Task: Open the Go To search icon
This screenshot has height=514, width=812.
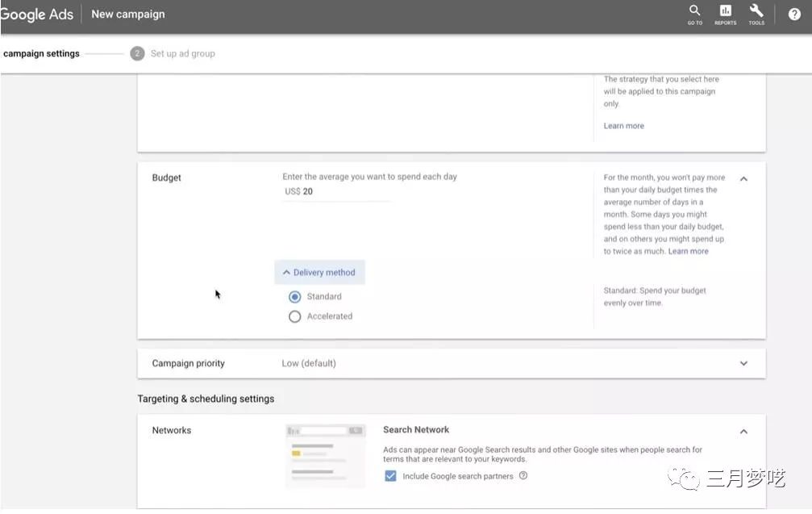Action: point(694,13)
